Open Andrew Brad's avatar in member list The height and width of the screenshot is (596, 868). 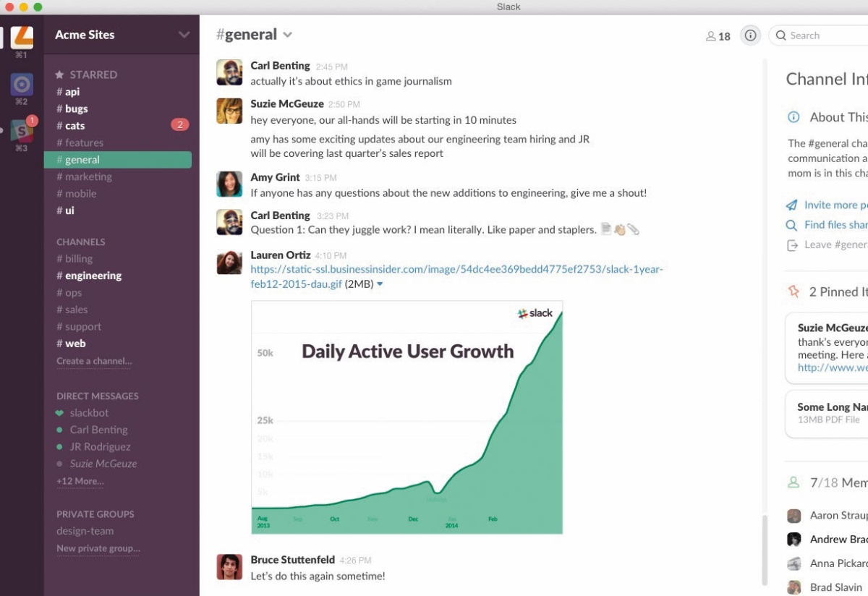(794, 540)
